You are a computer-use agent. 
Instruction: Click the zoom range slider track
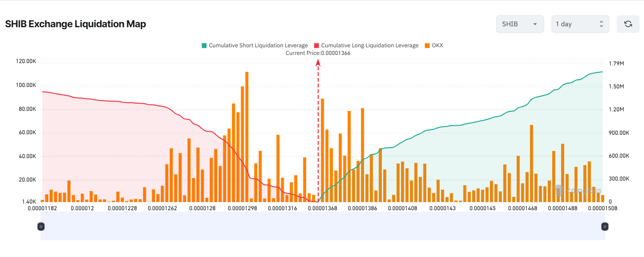323,226
